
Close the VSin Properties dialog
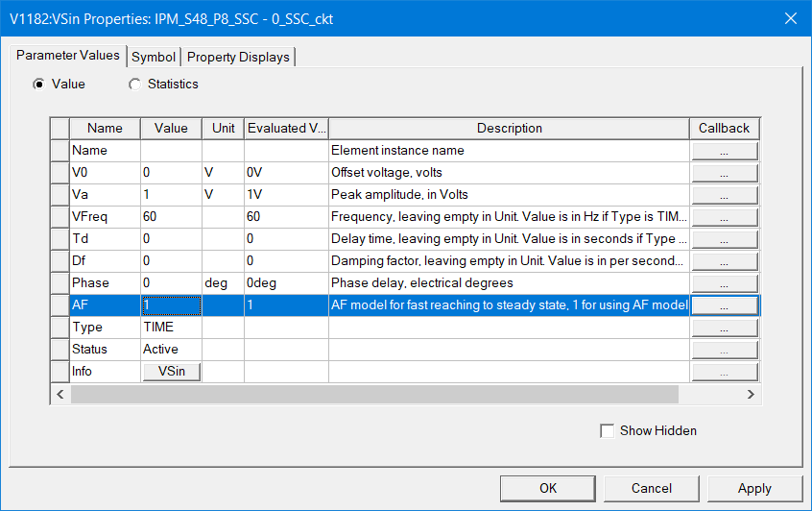791,18
